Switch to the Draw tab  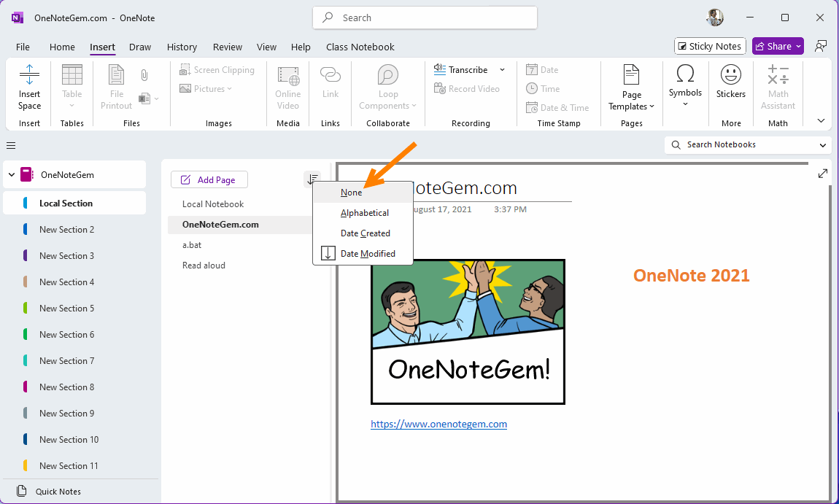click(x=140, y=47)
